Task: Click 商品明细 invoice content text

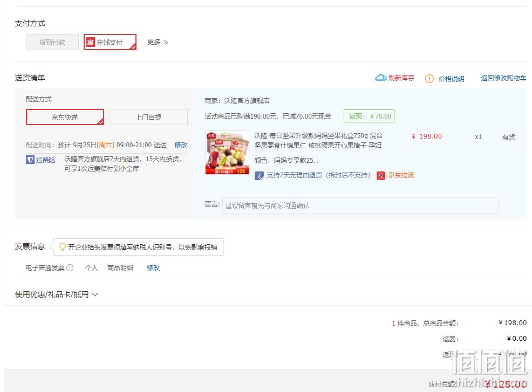Action: click(x=120, y=268)
